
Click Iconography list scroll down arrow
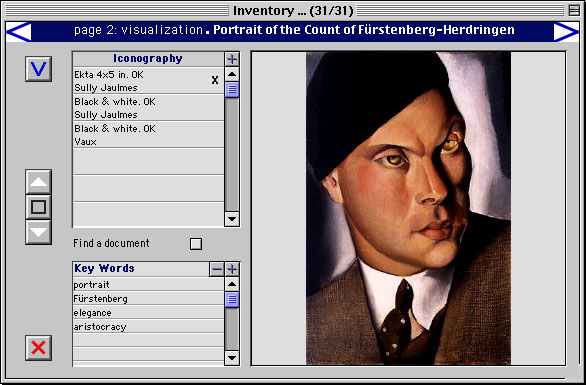pos(232,219)
